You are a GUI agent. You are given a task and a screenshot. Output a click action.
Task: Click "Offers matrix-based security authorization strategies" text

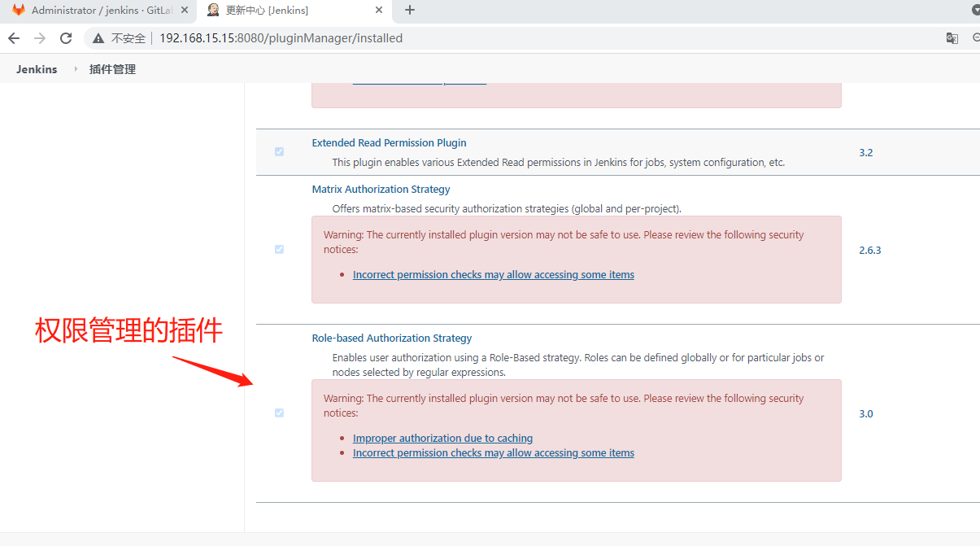(x=507, y=209)
